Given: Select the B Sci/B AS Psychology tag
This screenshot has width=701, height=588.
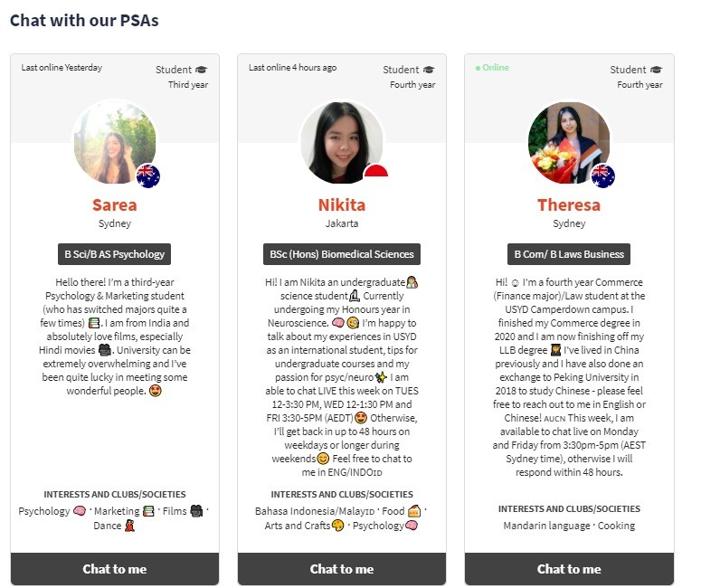Looking at the screenshot, I should 115,254.
